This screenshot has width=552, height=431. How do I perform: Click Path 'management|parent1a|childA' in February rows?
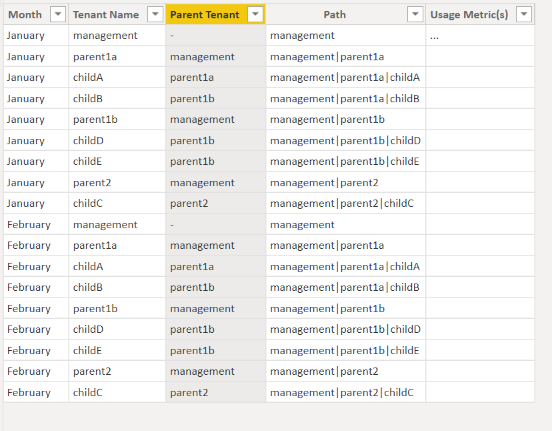345,267
